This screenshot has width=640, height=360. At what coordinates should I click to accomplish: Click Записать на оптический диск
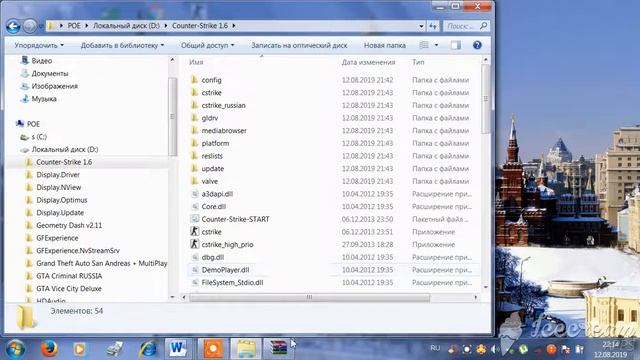pos(299,45)
